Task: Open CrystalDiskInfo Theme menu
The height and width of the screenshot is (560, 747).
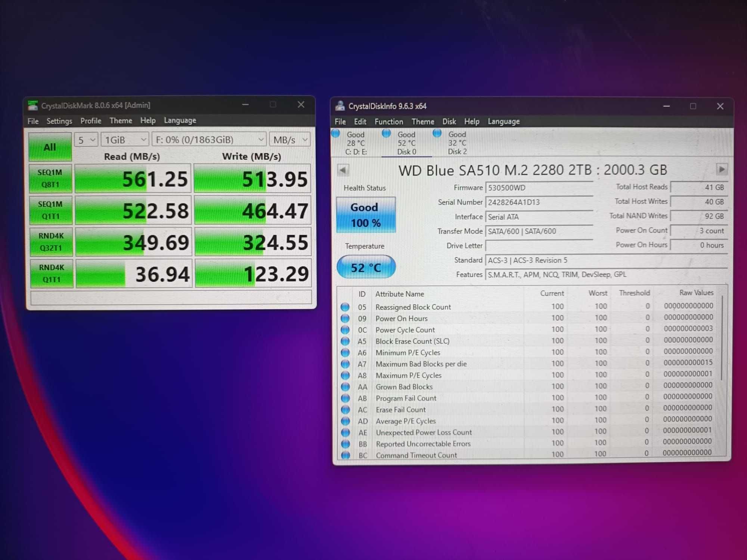Action: [x=423, y=121]
